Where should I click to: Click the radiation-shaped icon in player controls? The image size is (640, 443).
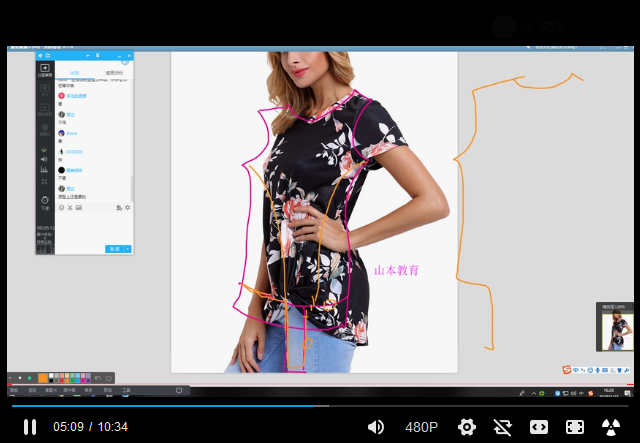(x=611, y=427)
